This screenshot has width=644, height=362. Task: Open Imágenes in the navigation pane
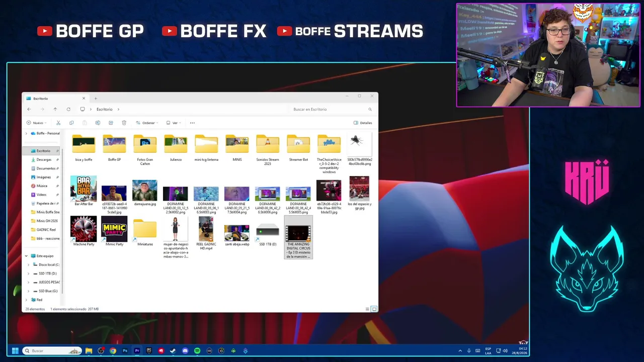click(44, 177)
